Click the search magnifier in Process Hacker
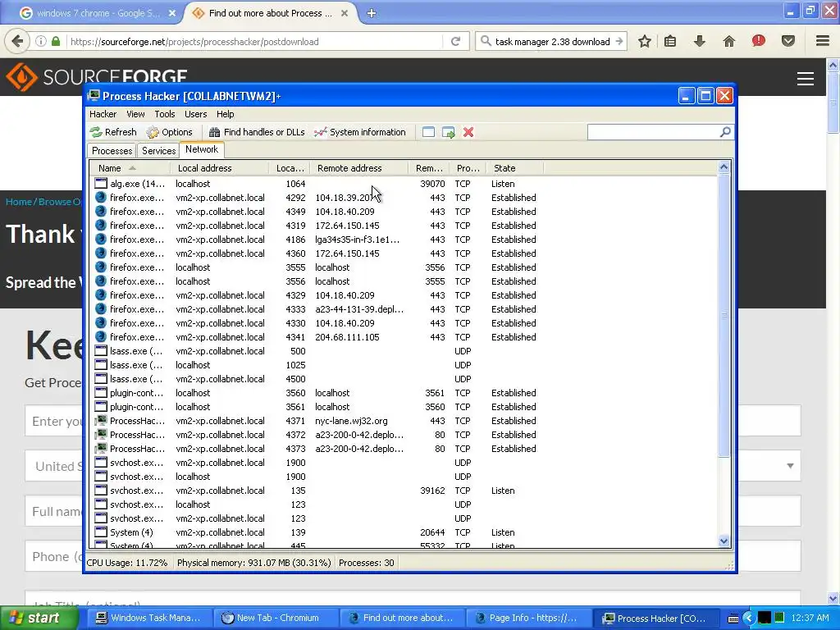This screenshot has width=840, height=630. (x=725, y=132)
